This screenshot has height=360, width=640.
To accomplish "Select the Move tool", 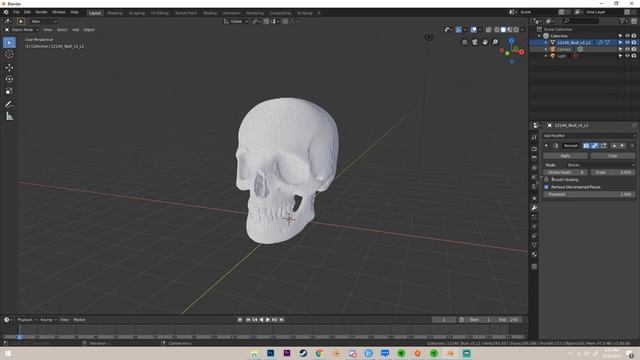I will tap(9, 67).
